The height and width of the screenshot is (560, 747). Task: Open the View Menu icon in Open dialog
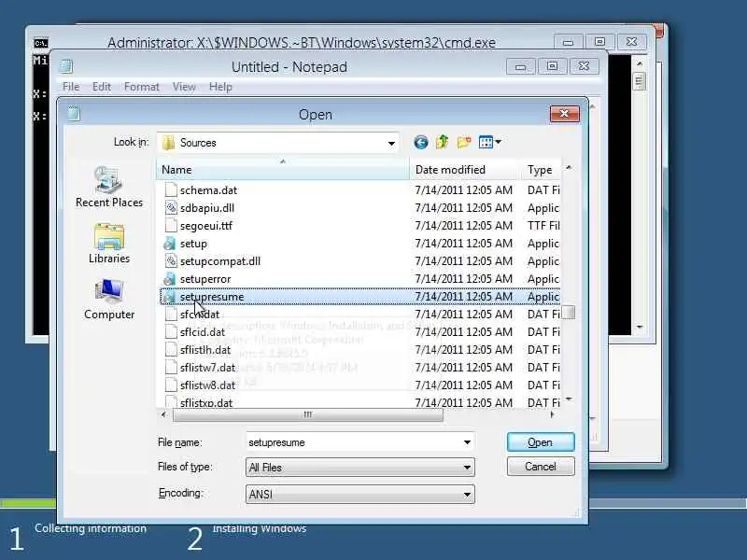pyautogui.click(x=489, y=142)
